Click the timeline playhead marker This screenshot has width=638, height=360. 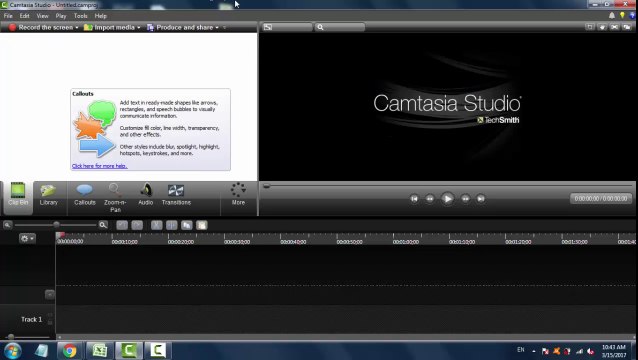pos(60,235)
